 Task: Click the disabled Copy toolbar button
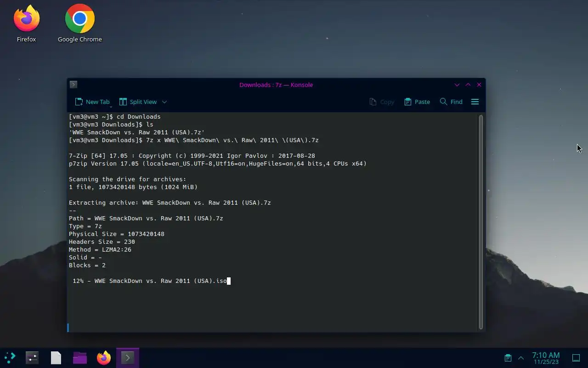pyautogui.click(x=382, y=102)
